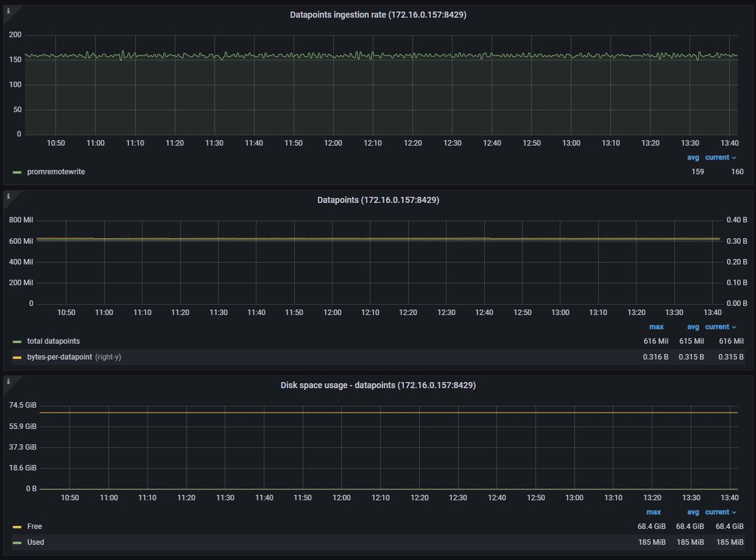The image size is (756, 560).
Task: Change color of bytes-per-datapoint swatch
Action: coord(17,357)
